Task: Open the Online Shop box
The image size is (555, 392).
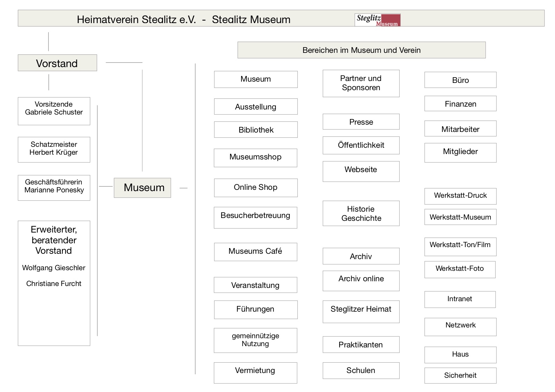Action: pyautogui.click(x=256, y=188)
